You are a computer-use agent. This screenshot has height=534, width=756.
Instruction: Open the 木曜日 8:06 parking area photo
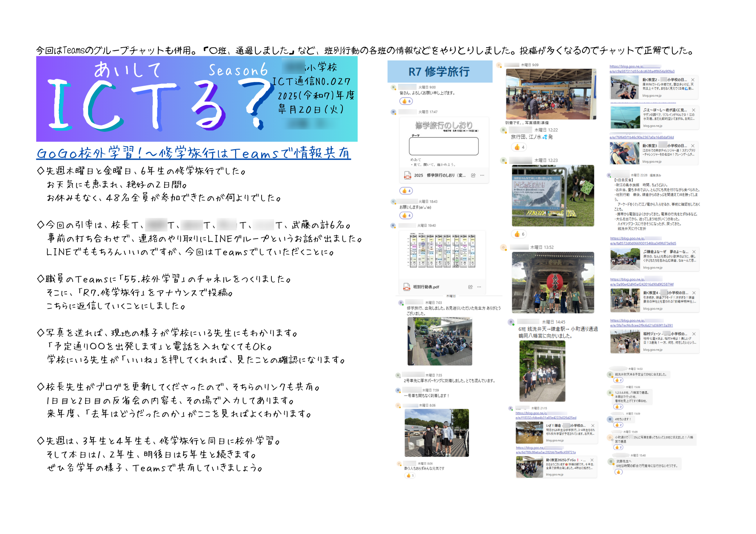click(x=437, y=433)
